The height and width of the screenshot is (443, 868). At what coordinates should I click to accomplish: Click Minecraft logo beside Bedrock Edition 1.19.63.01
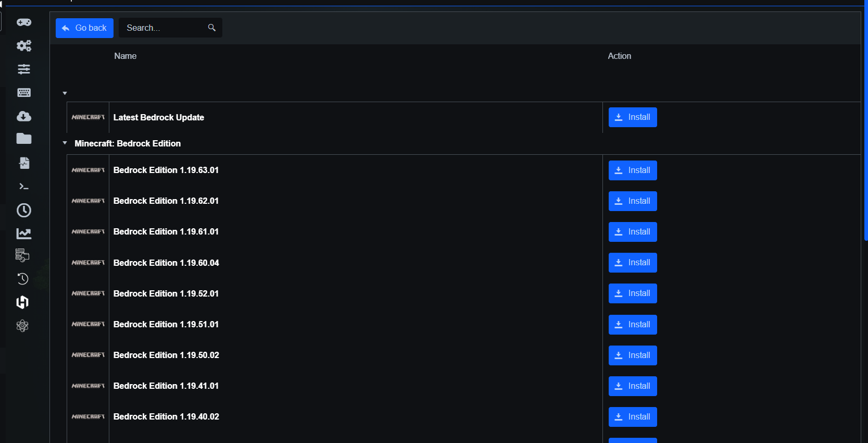[88, 170]
